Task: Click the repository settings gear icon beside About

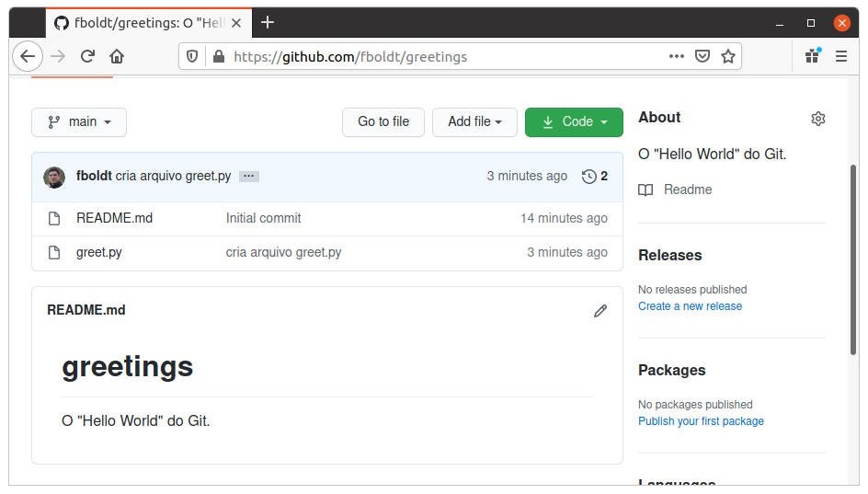Action: pos(817,119)
